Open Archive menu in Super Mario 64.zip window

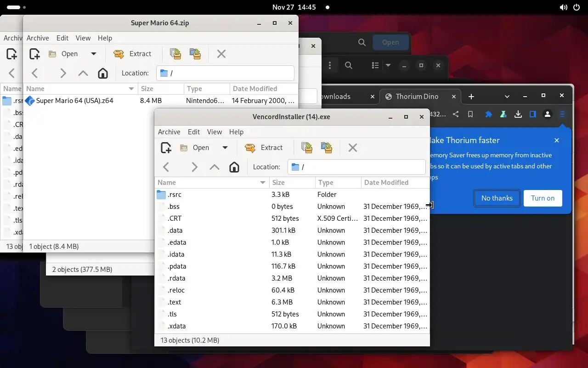[x=38, y=38]
